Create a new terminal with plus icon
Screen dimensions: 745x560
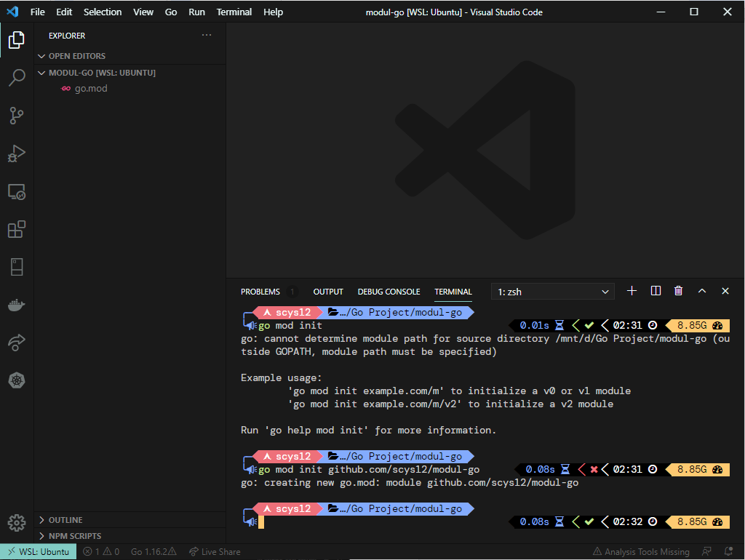(x=632, y=291)
